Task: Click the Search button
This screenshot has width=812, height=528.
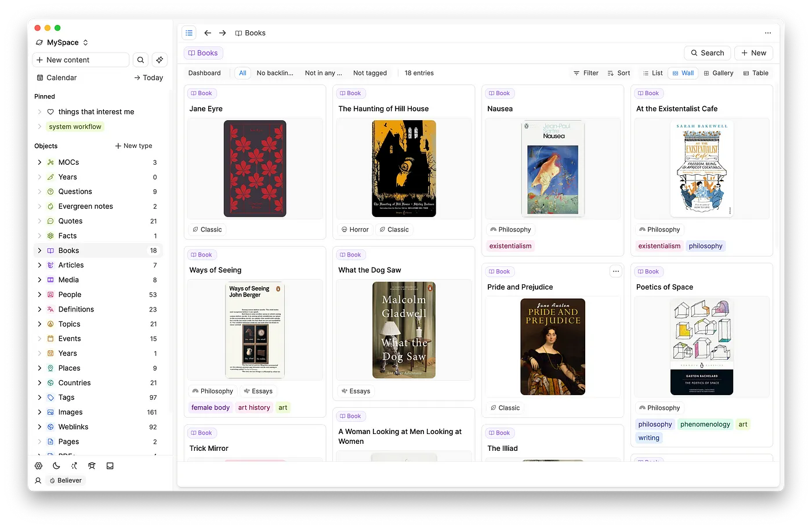Action: click(708, 53)
